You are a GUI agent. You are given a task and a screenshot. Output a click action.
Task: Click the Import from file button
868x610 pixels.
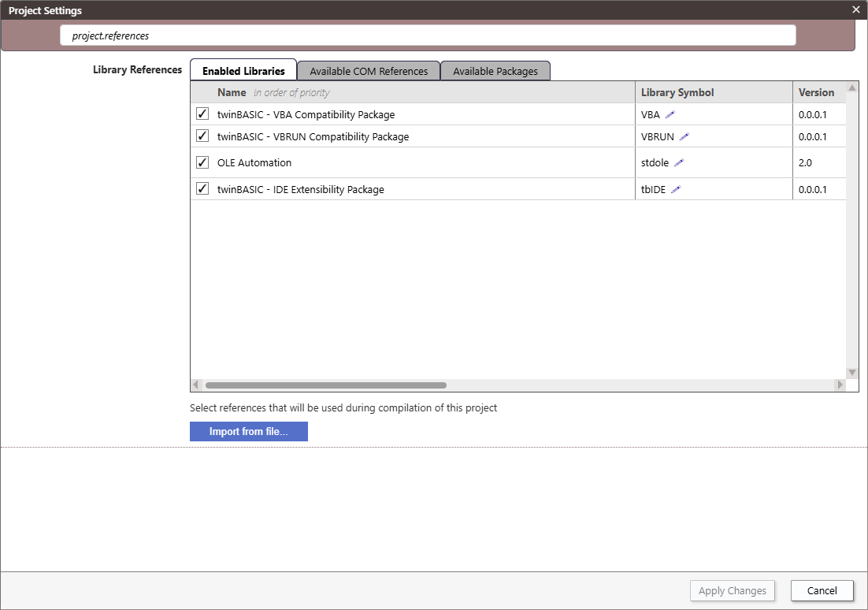coord(248,431)
